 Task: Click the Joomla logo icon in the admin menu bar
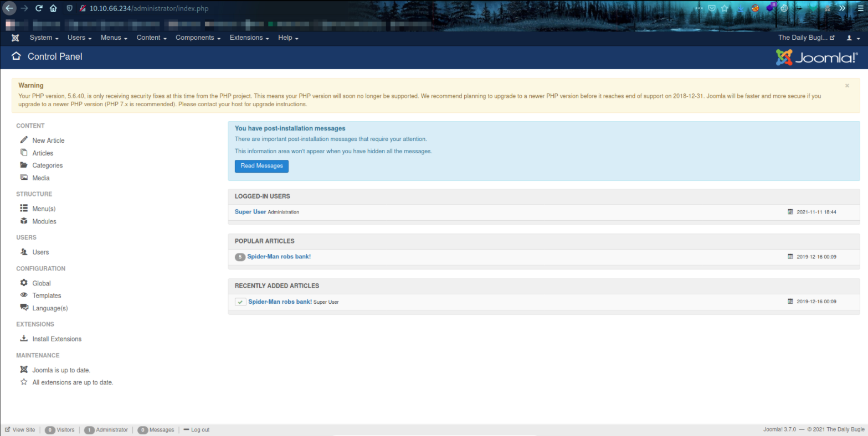pyautogui.click(x=16, y=38)
